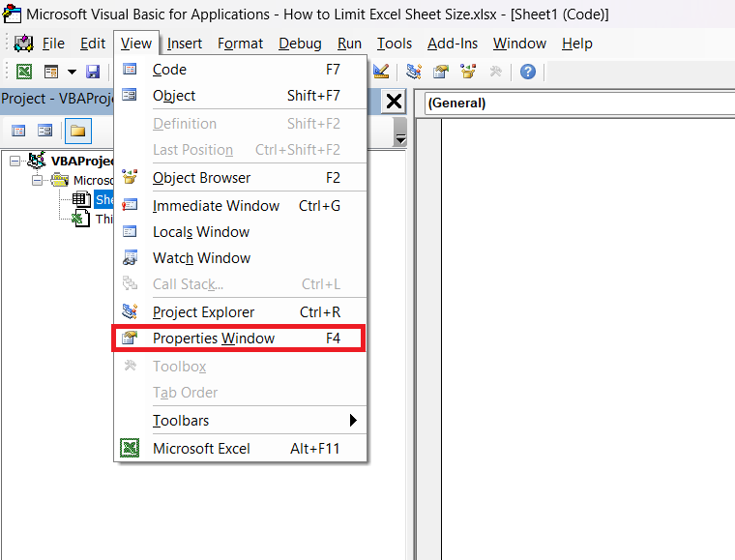Open the Format menu
Viewport: 735px width, 560px height.
[240, 44]
